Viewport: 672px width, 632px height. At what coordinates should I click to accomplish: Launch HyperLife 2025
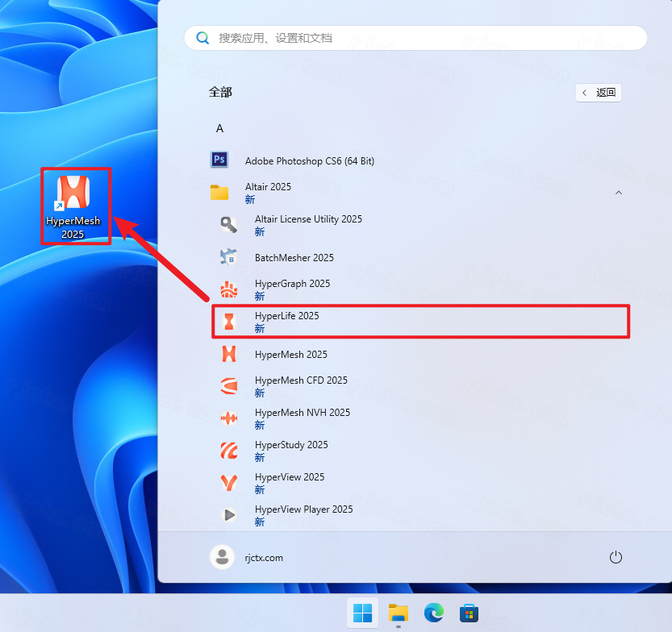pos(286,322)
